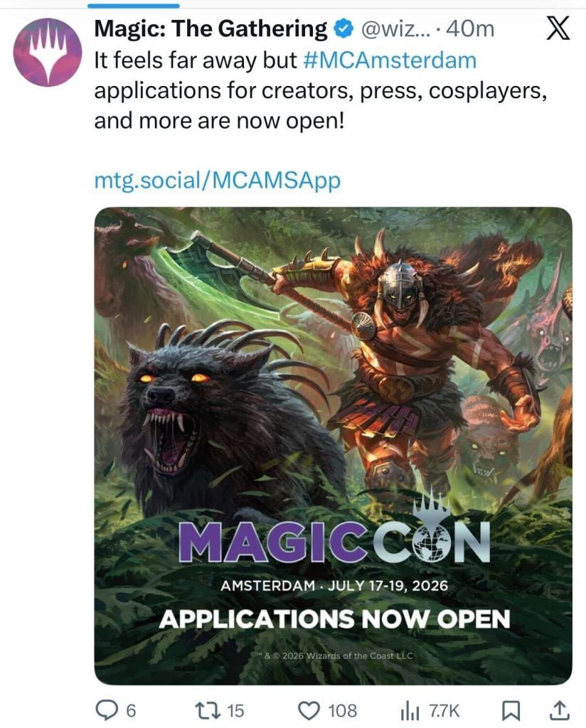
Task: Open the MagicCon Amsterdam promotional image
Action: pyautogui.click(x=333, y=446)
